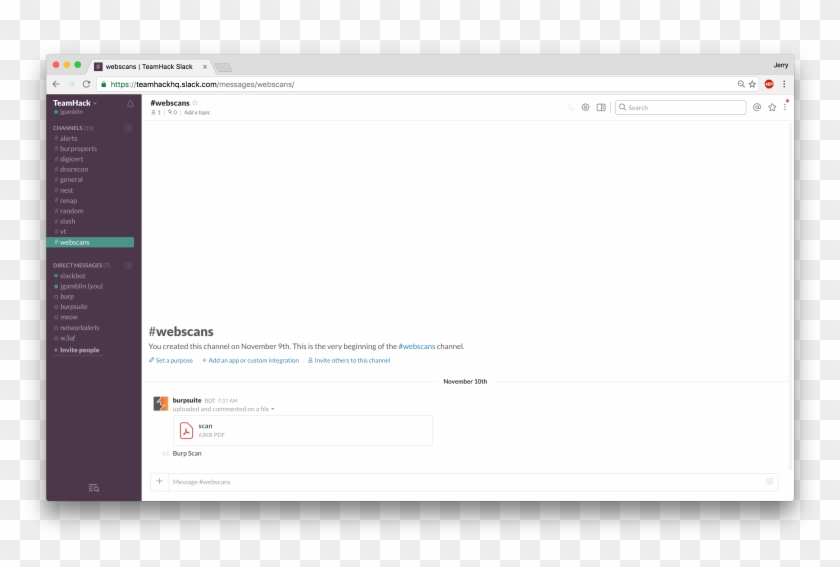
Task: Go back with the browser back arrow
Action: [56, 84]
